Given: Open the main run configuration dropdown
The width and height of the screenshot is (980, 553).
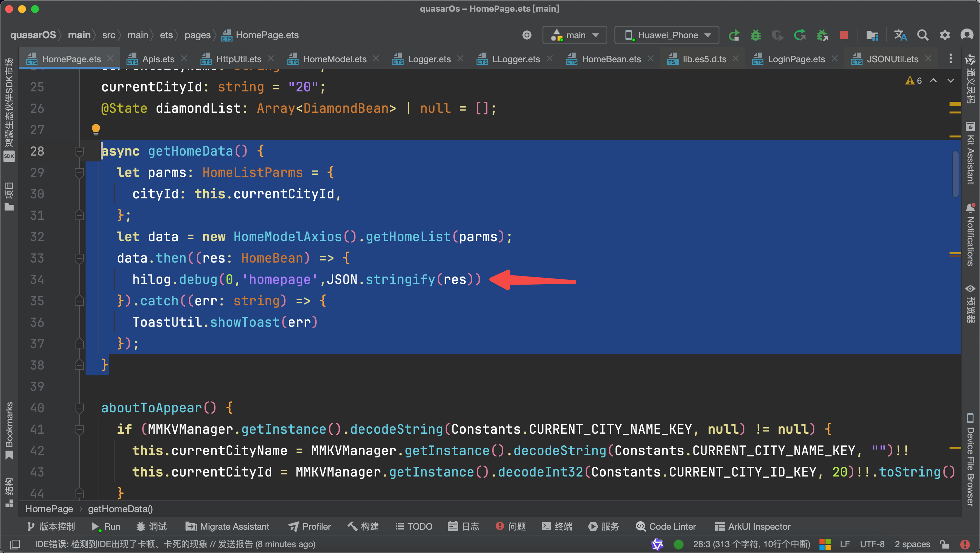Looking at the screenshot, I should pos(575,35).
